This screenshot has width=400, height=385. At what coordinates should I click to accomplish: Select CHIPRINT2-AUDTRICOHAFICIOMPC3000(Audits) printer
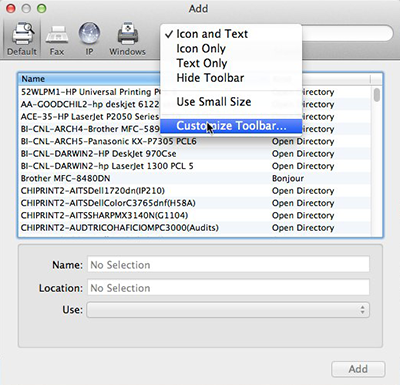(194, 228)
